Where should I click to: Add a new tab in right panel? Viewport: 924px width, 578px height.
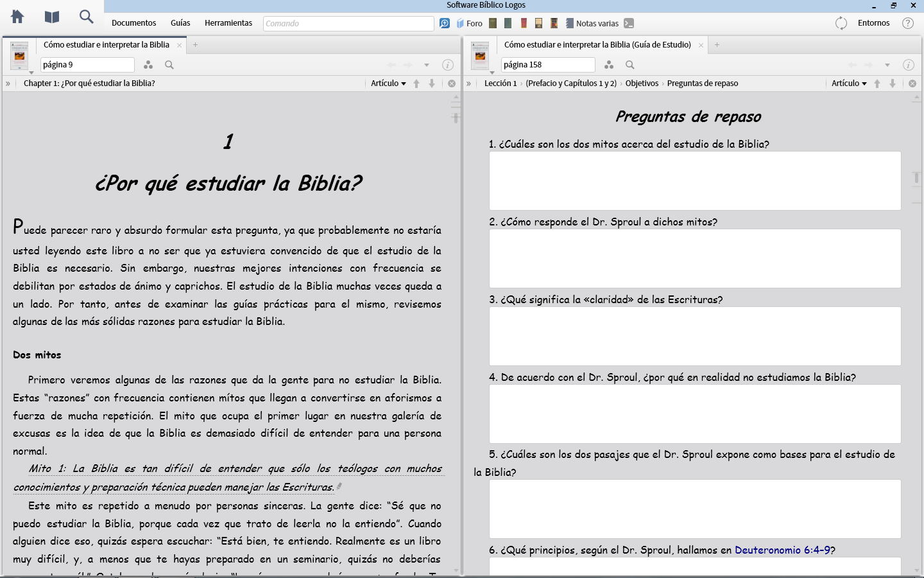point(717,45)
